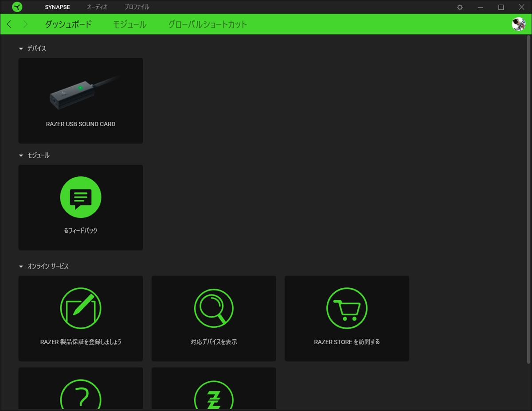This screenshot has width=532, height=411.
Task: Click RAZER 製品保証を登録しましょう text
Action: [x=81, y=342]
